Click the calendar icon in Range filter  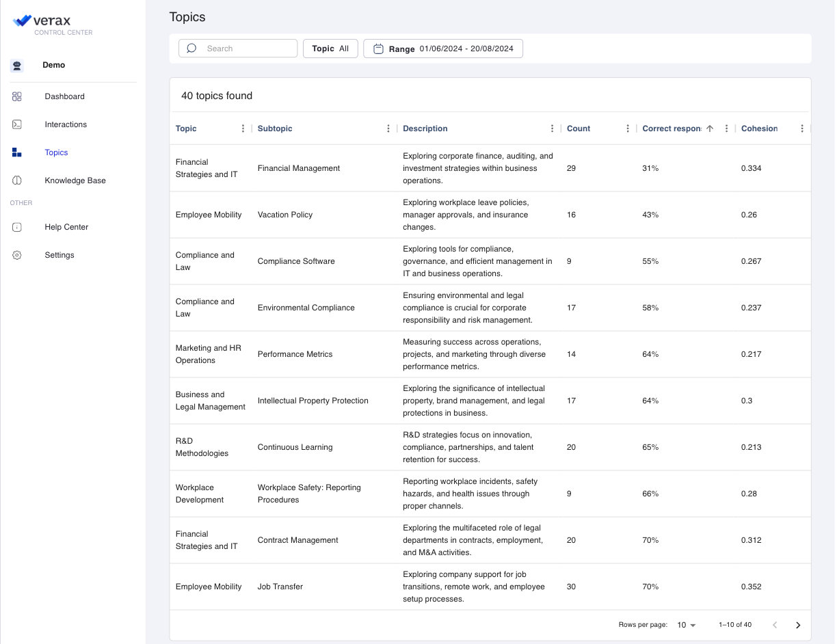point(378,49)
